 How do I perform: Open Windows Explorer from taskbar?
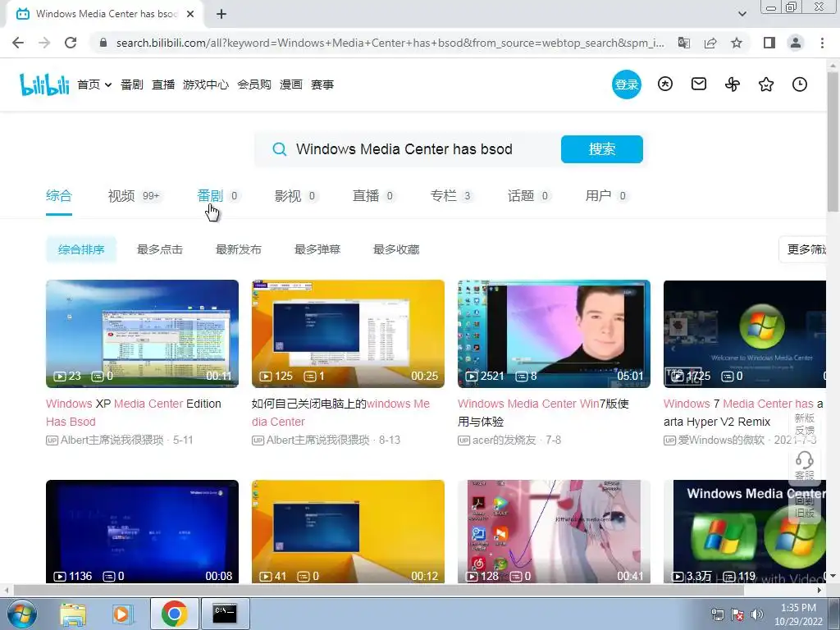coord(73,614)
